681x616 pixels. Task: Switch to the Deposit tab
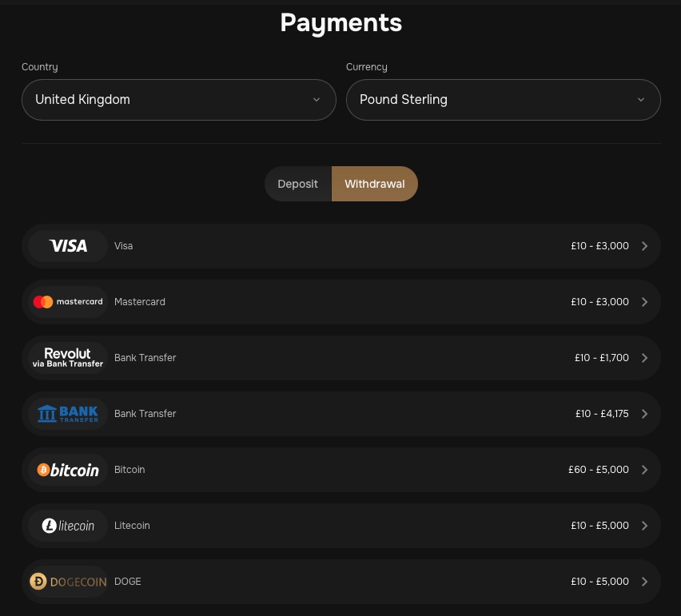pos(297,183)
